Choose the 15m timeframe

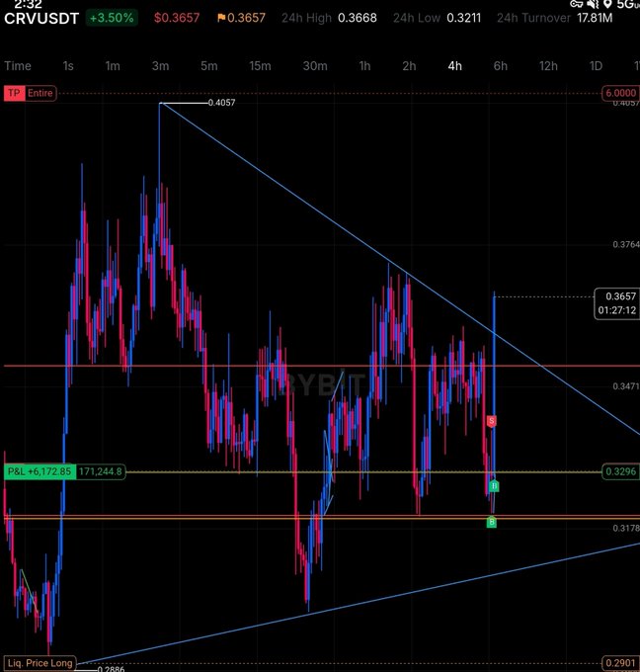tap(260, 66)
